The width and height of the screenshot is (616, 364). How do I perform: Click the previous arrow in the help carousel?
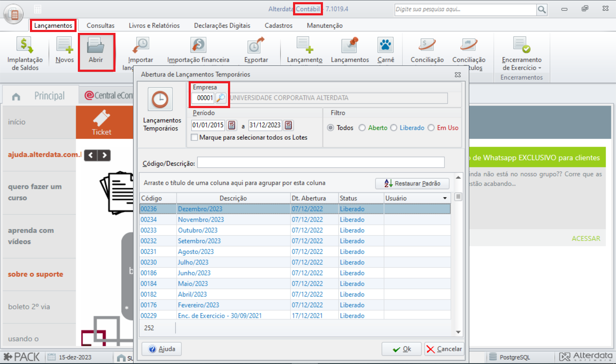[91, 155]
